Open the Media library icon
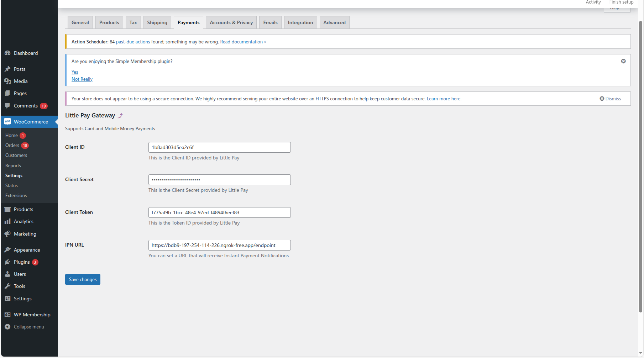644x358 pixels. point(8,81)
